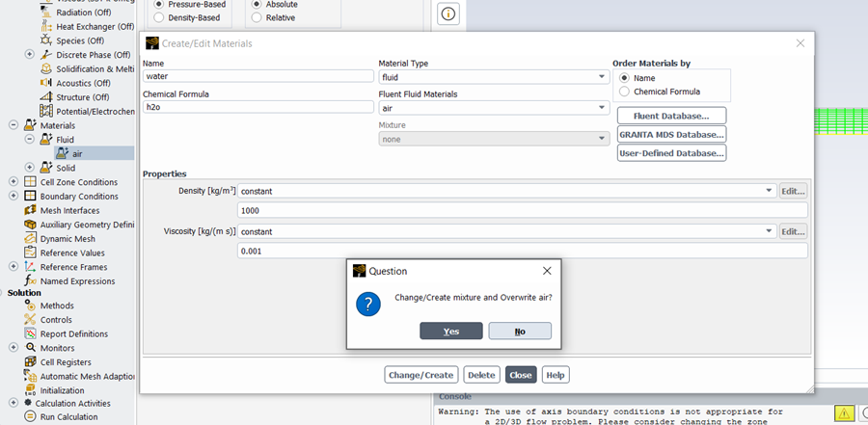Click the Named Expressions fx icon
The width and height of the screenshot is (868, 425).
(x=31, y=281)
